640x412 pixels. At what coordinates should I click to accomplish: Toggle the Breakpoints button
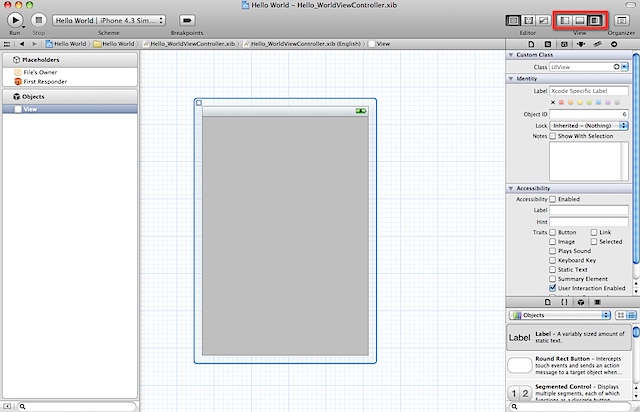187,20
